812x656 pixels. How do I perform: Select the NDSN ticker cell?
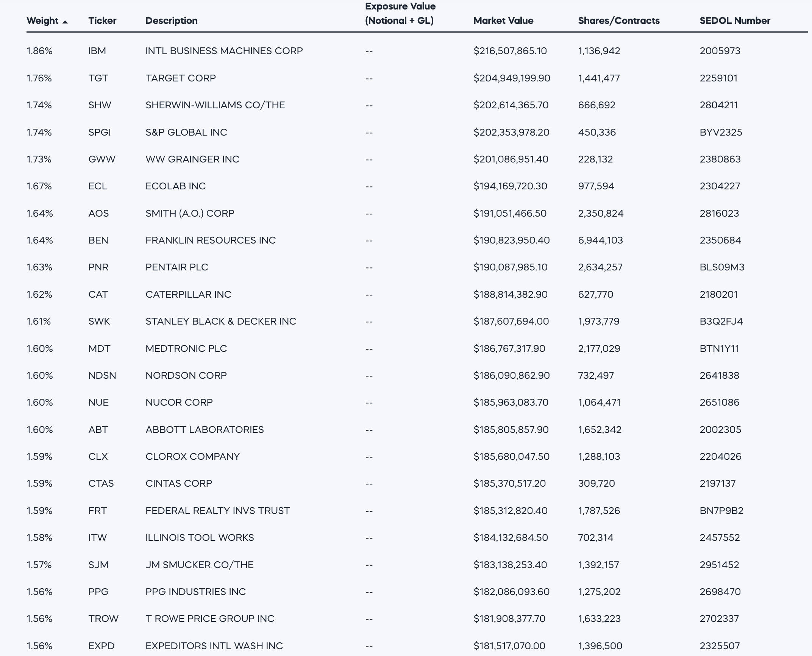click(x=102, y=375)
